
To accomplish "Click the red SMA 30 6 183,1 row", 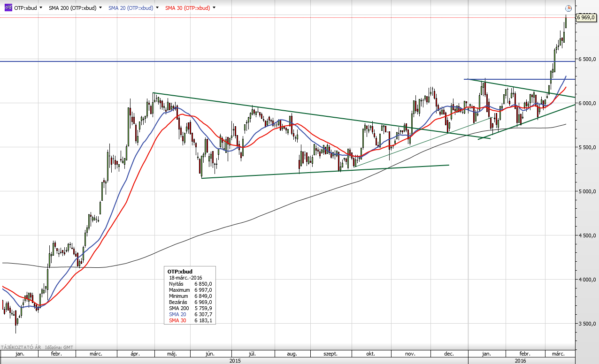I will pos(190,320).
